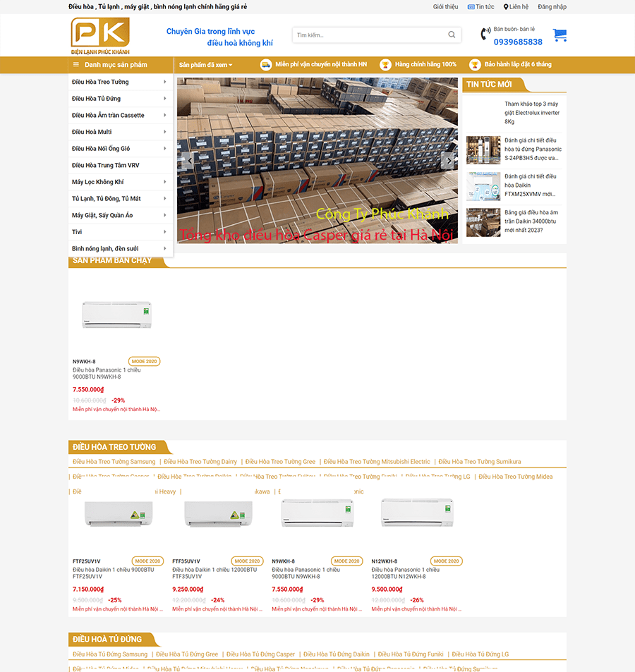Filter by Điều Hòa Treo Tường Samsung
Screen dimensions: 635x672
tap(114, 462)
